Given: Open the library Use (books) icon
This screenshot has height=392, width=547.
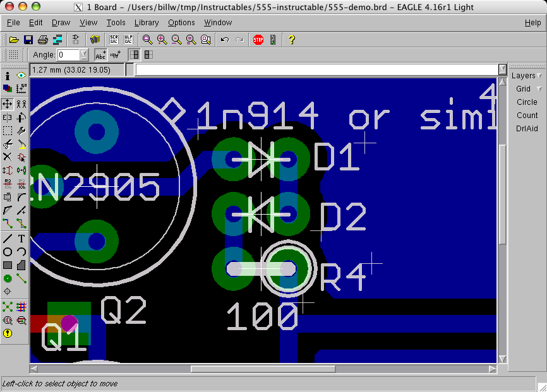Looking at the screenshot, I should pyautogui.click(x=95, y=40).
